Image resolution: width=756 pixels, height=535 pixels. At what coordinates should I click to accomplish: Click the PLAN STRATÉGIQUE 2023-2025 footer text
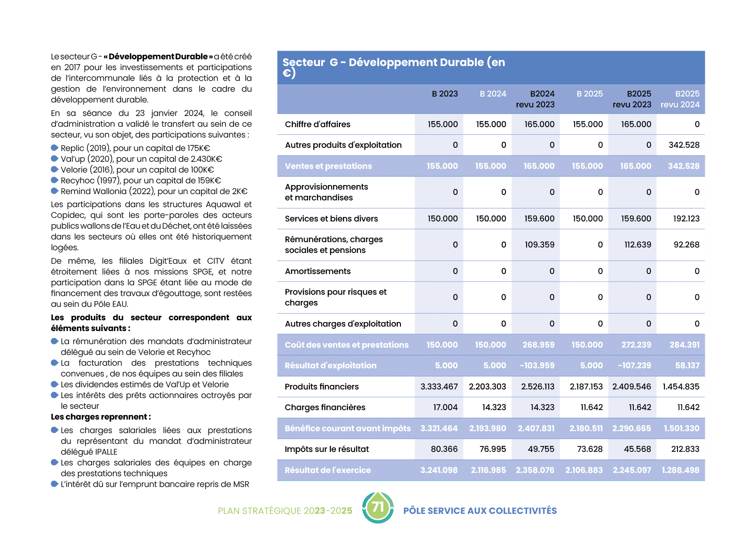285,511
